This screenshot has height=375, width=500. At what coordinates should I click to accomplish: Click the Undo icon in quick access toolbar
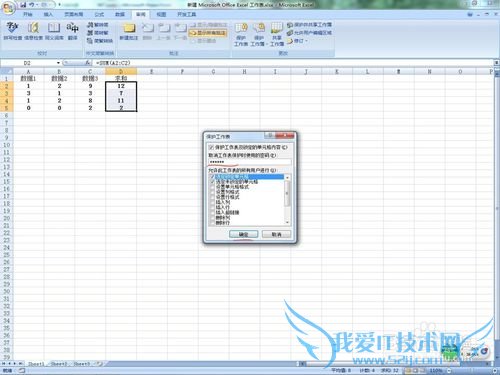point(32,5)
